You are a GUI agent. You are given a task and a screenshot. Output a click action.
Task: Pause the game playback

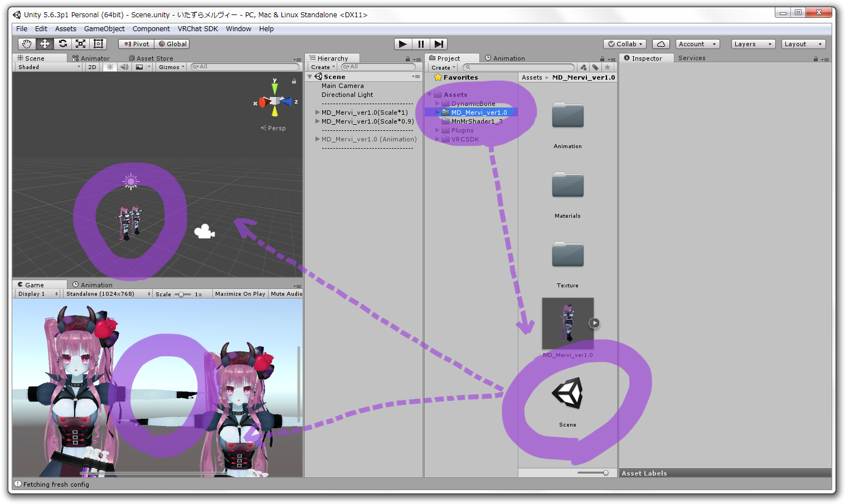pyautogui.click(x=421, y=44)
